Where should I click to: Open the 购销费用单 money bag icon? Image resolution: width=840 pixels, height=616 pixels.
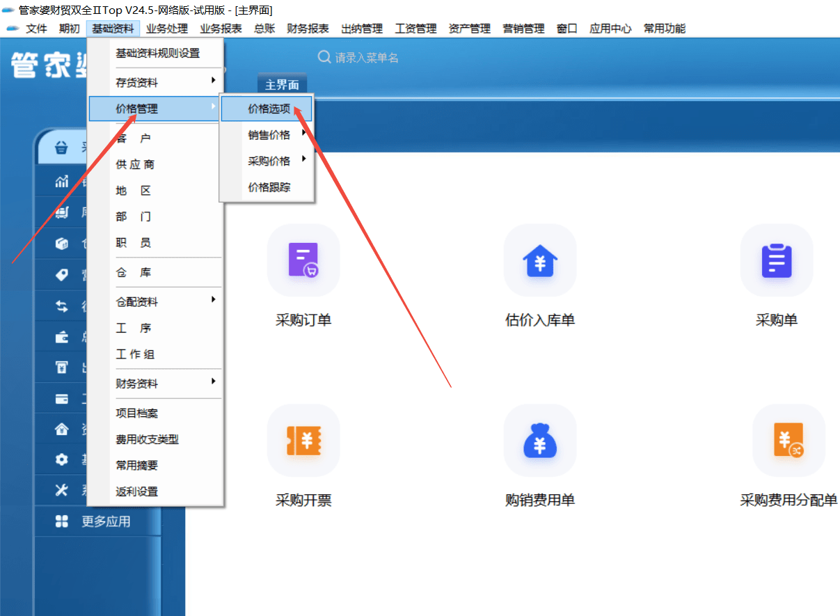point(540,441)
